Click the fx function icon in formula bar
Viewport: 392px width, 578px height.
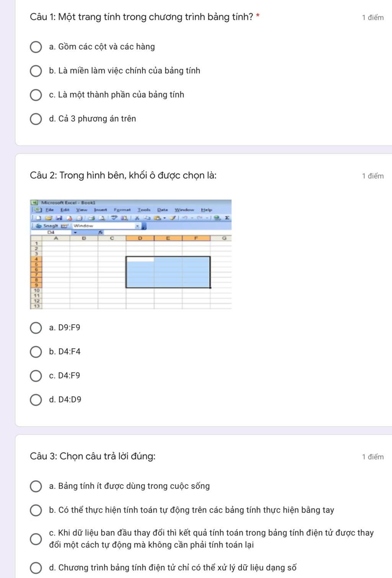point(101,232)
